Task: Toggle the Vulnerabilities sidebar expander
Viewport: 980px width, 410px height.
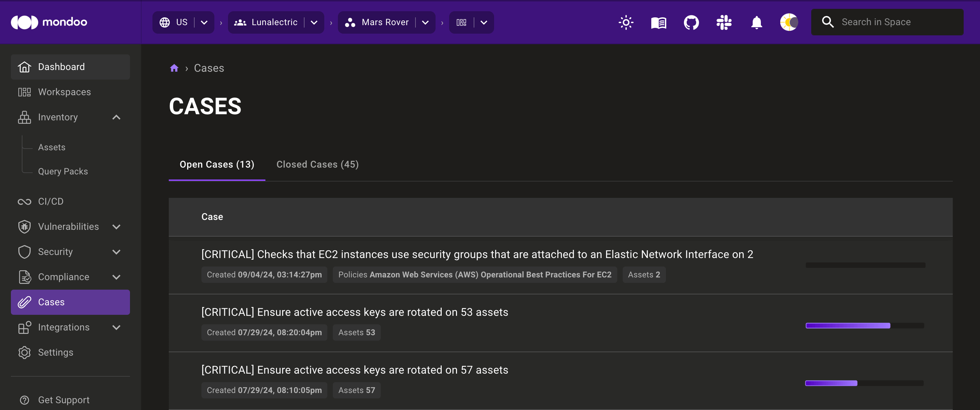Action: 116,226
